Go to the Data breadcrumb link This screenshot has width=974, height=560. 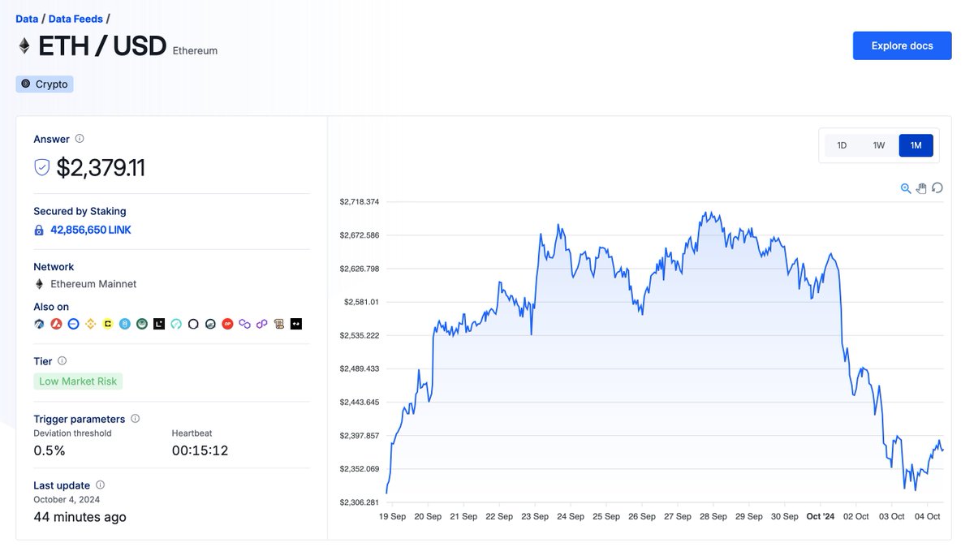point(27,18)
